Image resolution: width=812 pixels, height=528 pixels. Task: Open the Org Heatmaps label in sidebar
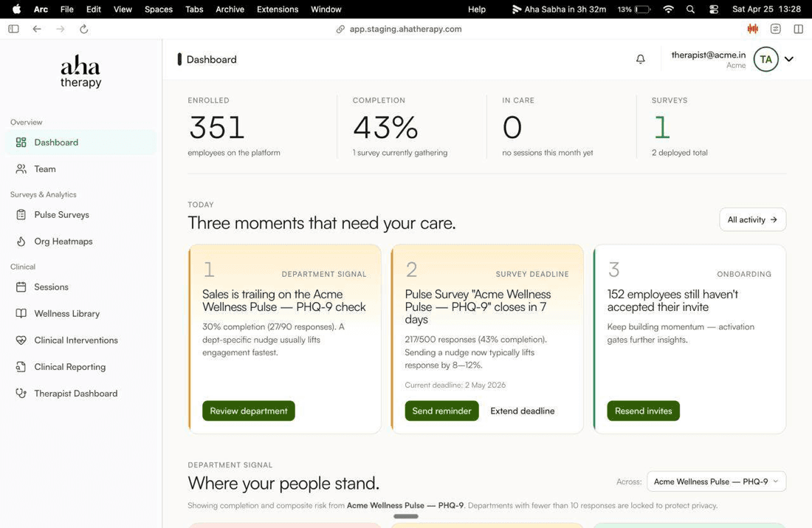pyautogui.click(x=63, y=241)
